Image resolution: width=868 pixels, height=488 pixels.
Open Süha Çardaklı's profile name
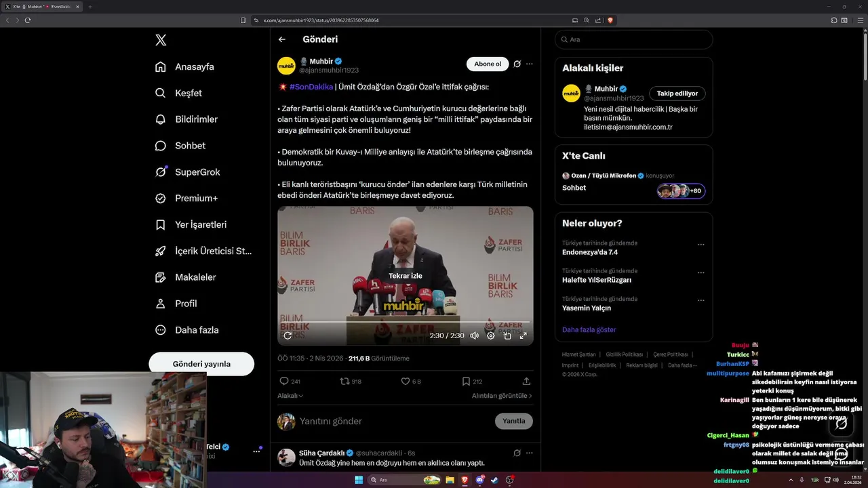coord(322,453)
